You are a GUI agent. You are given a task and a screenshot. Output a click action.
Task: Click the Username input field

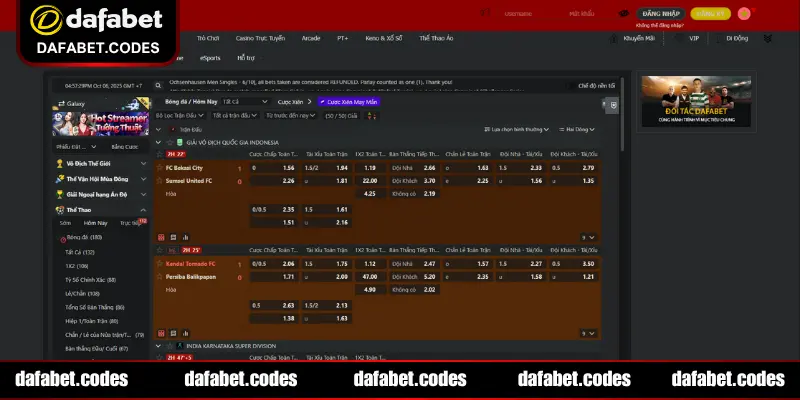pyautogui.click(x=518, y=14)
